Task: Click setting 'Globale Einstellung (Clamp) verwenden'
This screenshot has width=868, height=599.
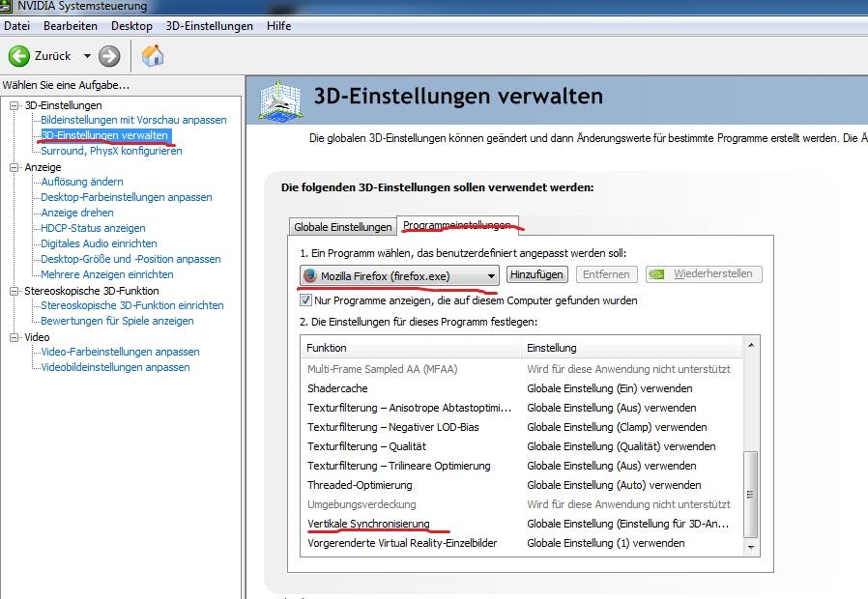Action: pyautogui.click(x=617, y=428)
